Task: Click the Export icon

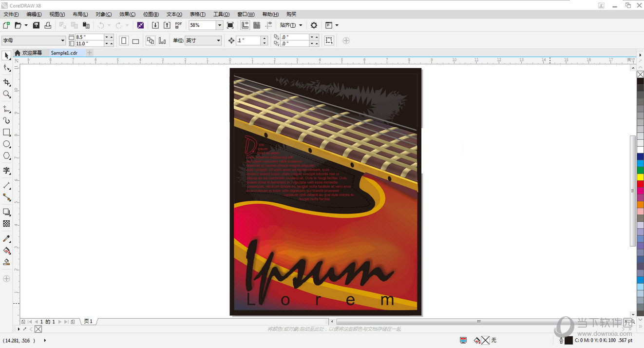Action: tap(167, 25)
